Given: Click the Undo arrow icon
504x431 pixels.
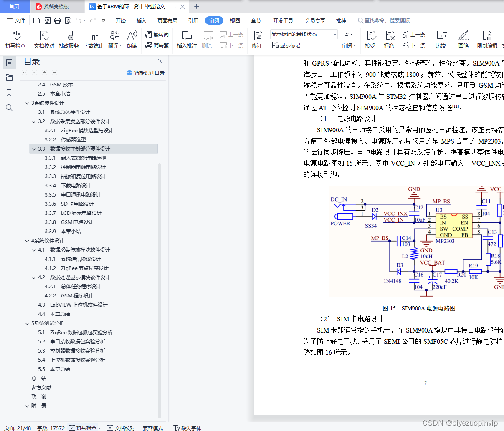Looking at the screenshot, I should [78, 20].
